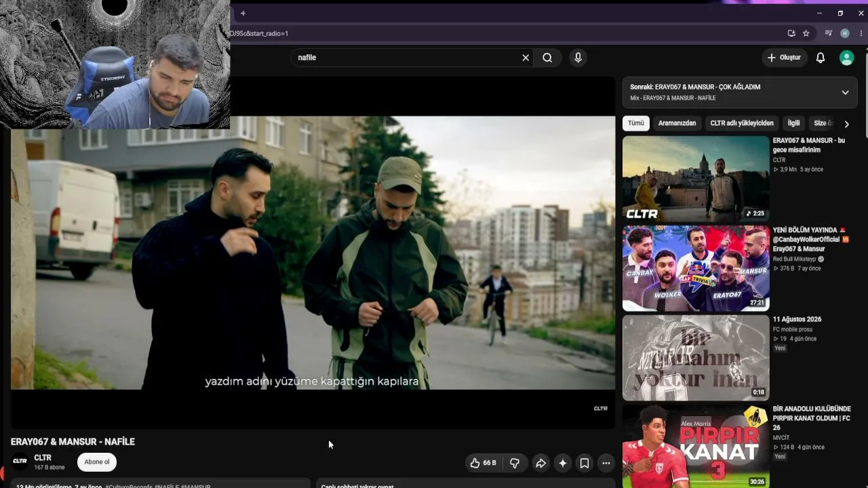Screen dimensions: 868x488
Task: Minimize the browser window
Action: point(819,13)
